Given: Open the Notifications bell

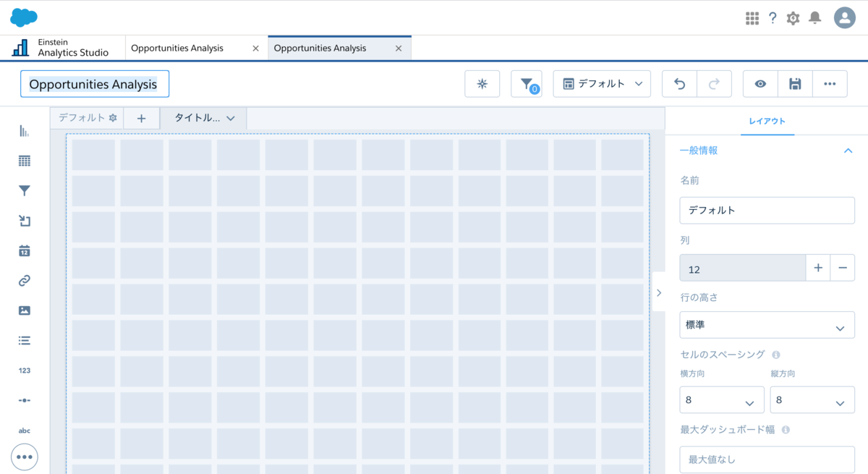Looking at the screenshot, I should click(815, 18).
